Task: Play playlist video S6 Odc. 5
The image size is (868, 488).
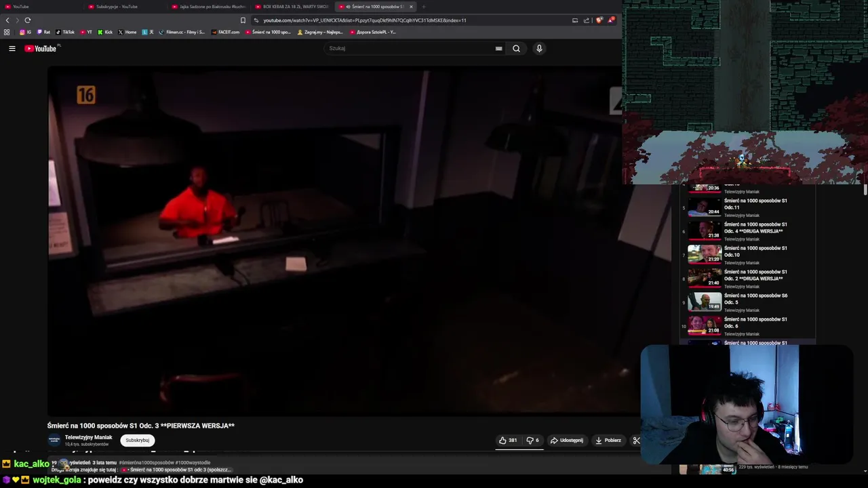Action: pyautogui.click(x=746, y=302)
